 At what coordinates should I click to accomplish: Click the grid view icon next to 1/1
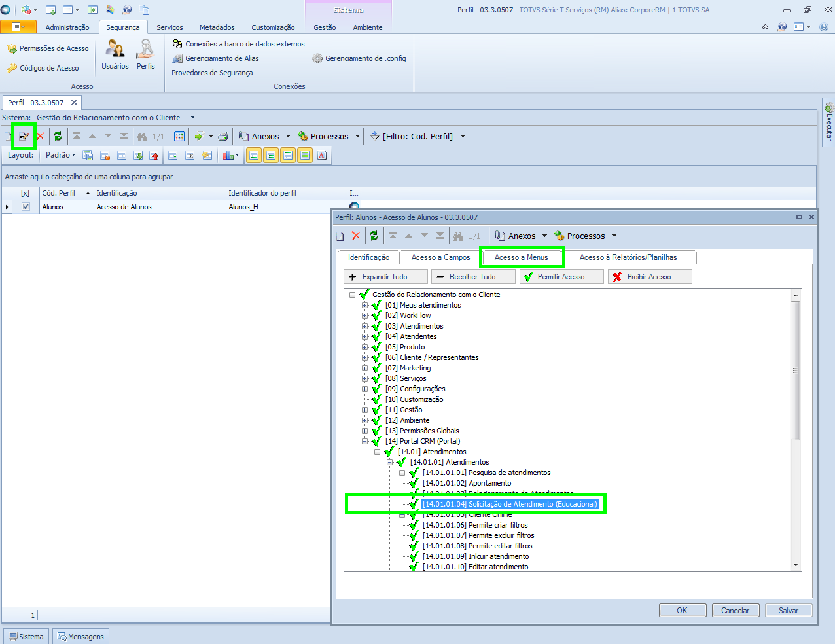(179, 136)
